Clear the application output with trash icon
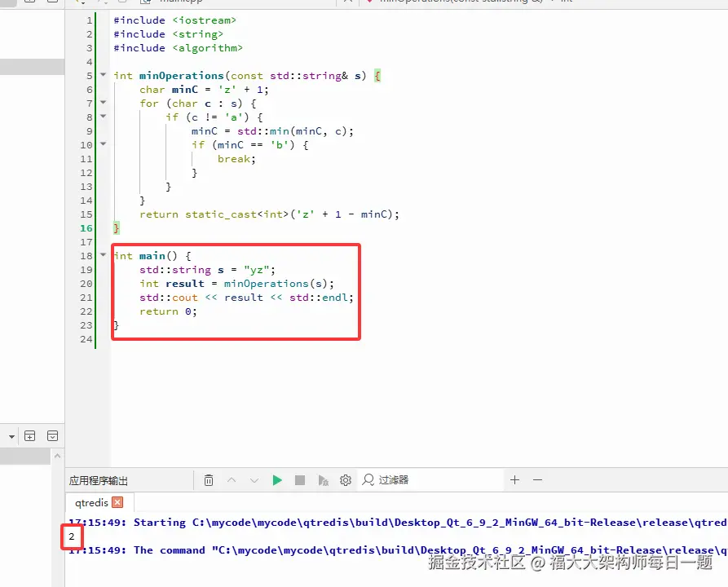728x587 pixels. [x=209, y=479]
